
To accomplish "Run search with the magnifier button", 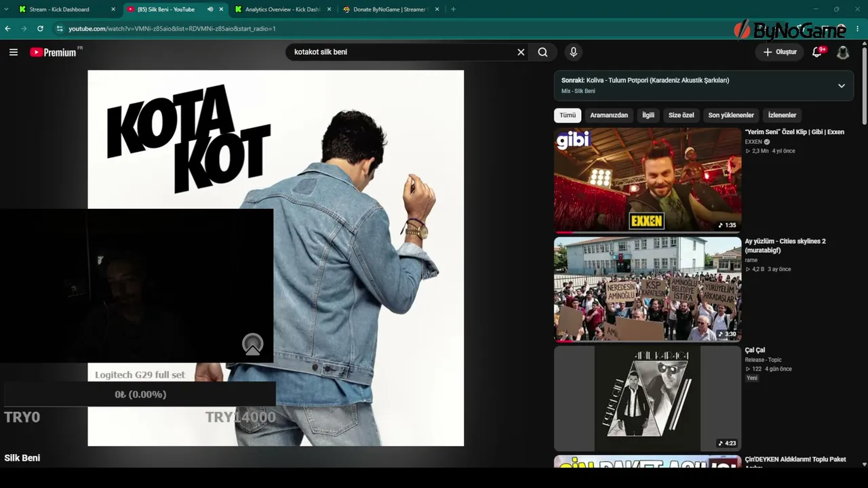I will coord(542,52).
